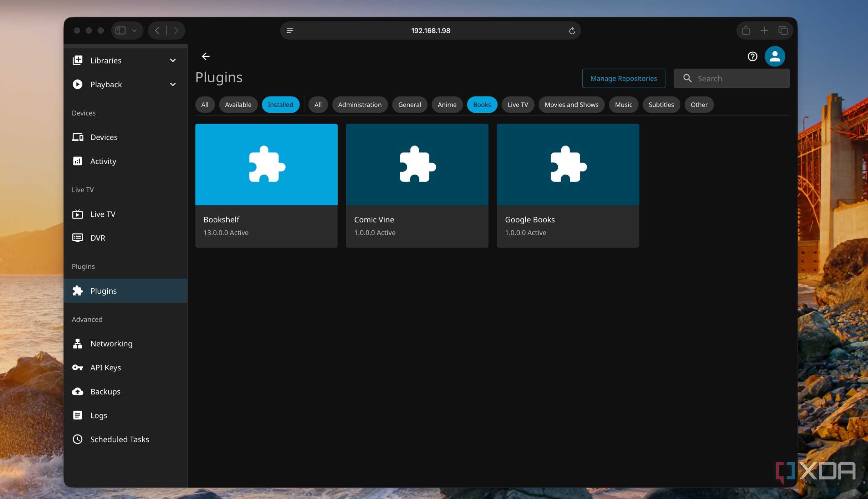868x499 pixels.
Task: Click the Devices icon in sidebar
Action: click(x=77, y=137)
